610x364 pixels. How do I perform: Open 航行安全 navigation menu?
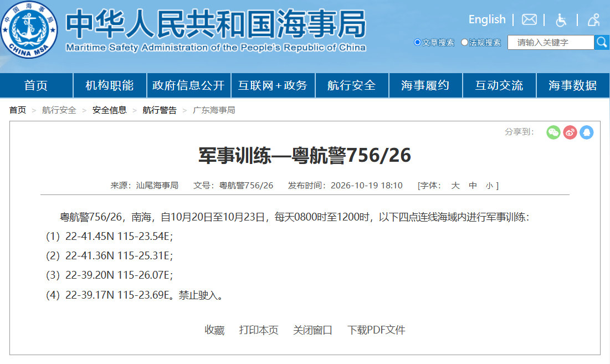pyautogui.click(x=352, y=85)
